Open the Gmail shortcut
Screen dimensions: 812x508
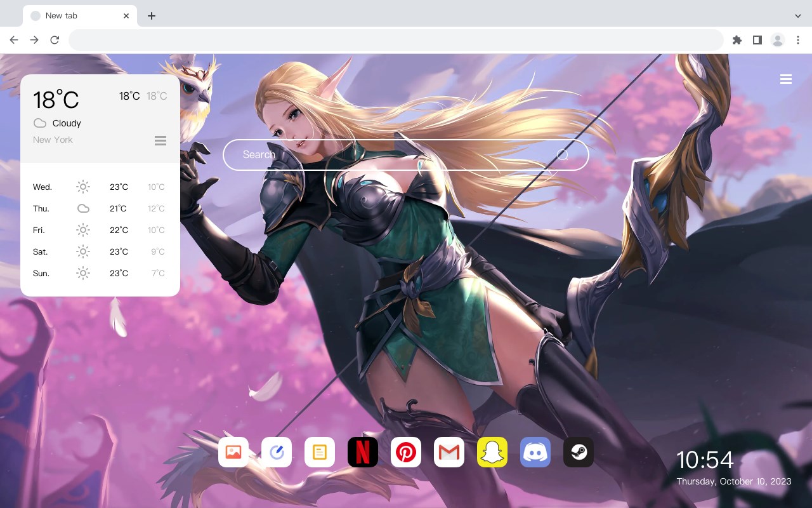tap(449, 452)
